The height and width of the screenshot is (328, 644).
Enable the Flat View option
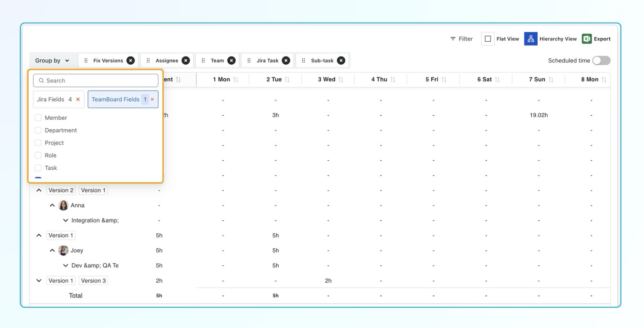point(488,39)
